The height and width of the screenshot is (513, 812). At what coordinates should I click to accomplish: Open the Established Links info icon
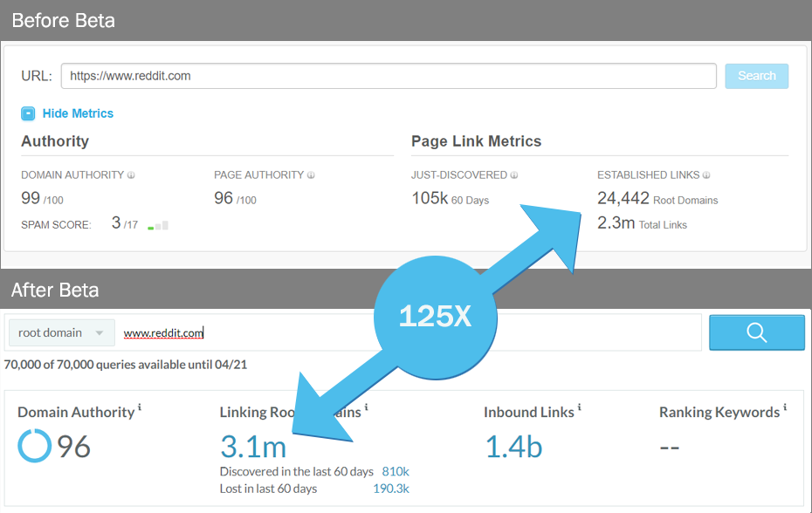(x=706, y=175)
